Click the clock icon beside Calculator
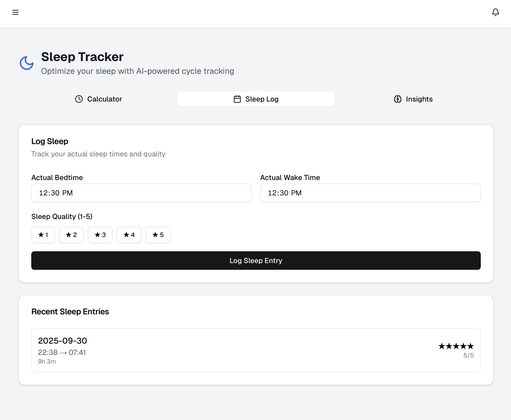This screenshot has width=511, height=420. (x=79, y=99)
